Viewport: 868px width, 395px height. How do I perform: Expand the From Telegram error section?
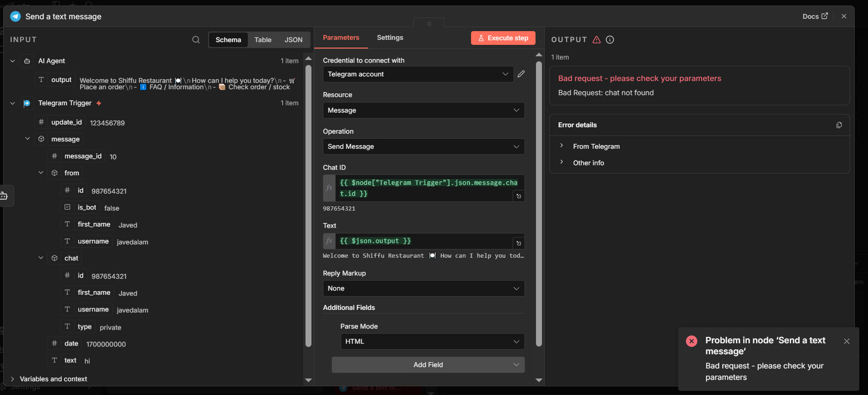[596, 146]
